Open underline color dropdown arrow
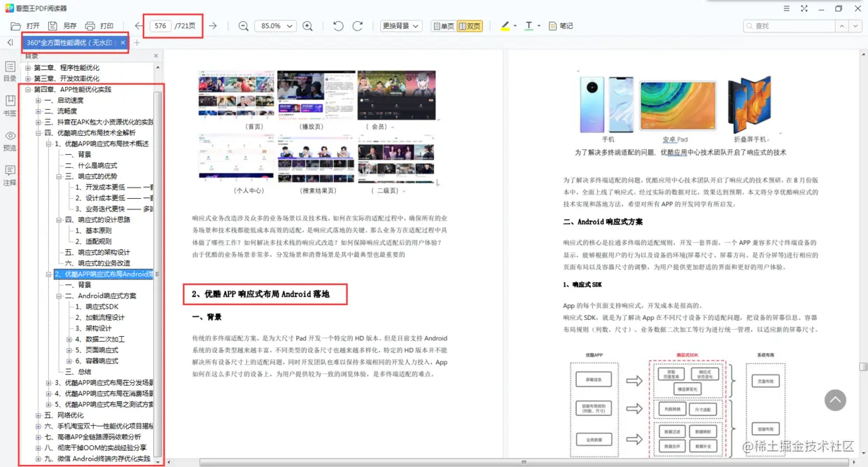Screen dimensions: 868x467 (540, 26)
